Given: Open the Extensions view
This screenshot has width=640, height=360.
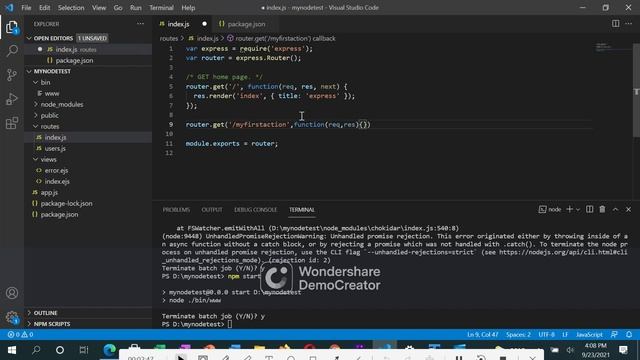Looking at the screenshot, I should pos(12,122).
